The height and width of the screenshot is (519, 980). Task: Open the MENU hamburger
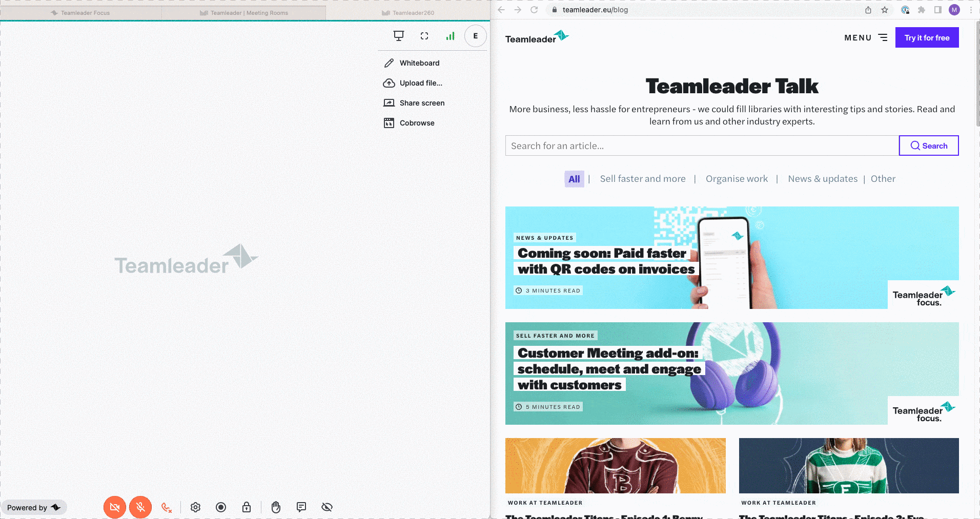point(866,37)
